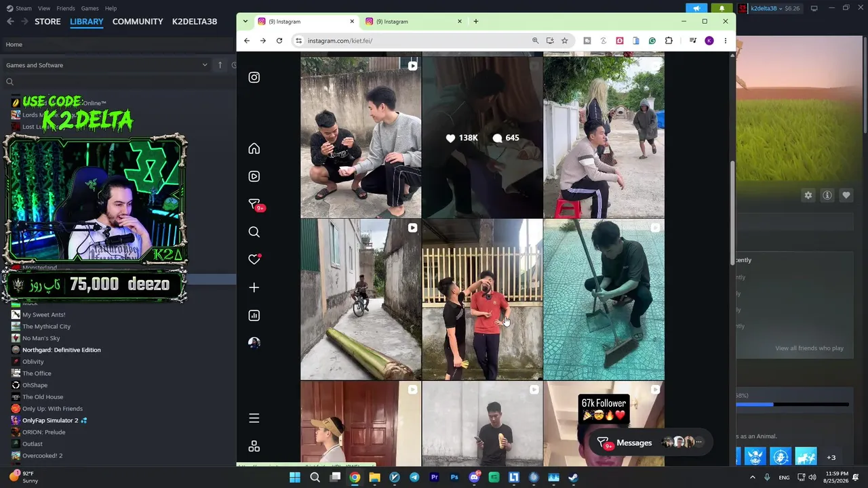
Task: Open the View menu in Steam
Action: (44, 8)
